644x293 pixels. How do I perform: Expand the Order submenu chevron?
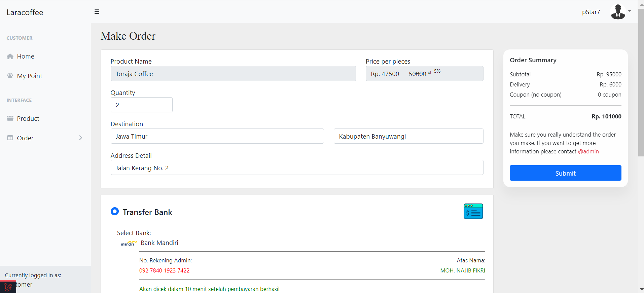tap(80, 138)
